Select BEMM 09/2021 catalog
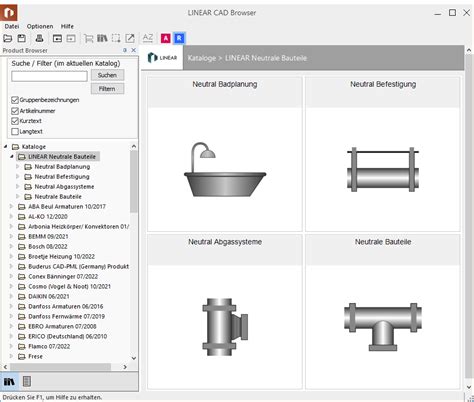The width and height of the screenshot is (474, 402). click(48, 236)
